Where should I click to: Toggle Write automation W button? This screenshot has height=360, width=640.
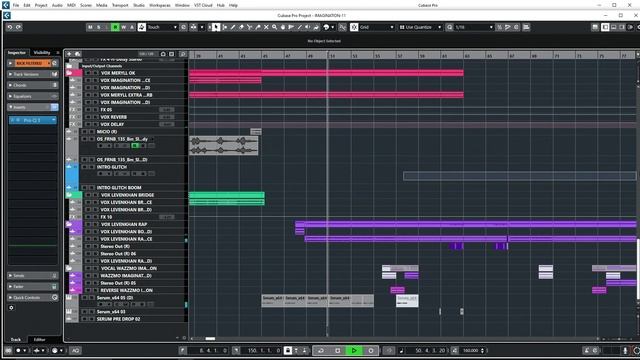click(123, 27)
